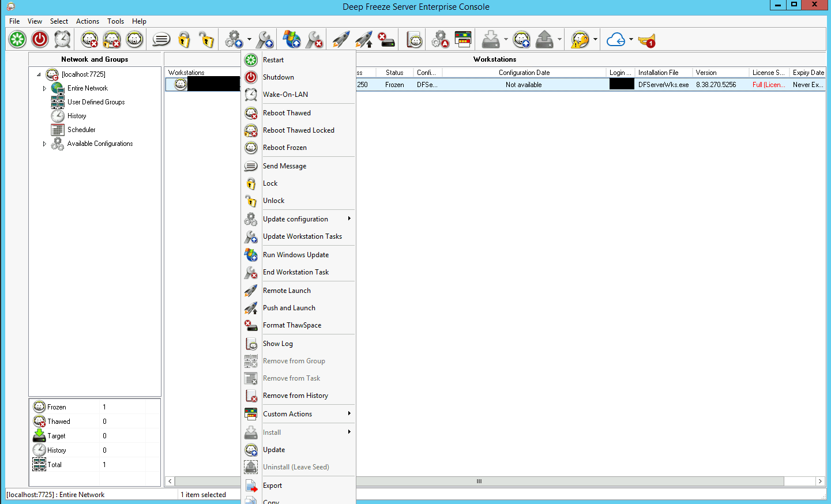Click the Reboot Thawed Locked toolbar icon
This screenshot has height=504, width=831.
[x=112, y=39]
